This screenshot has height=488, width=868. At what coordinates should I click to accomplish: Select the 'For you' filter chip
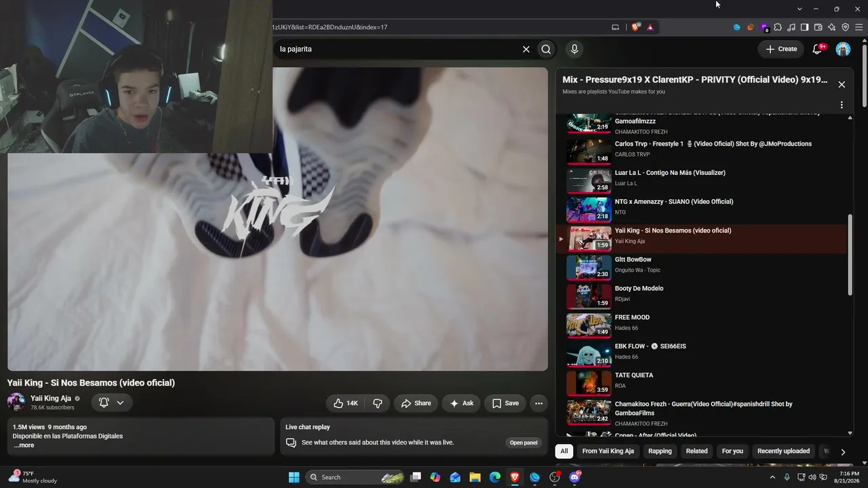tap(732, 451)
